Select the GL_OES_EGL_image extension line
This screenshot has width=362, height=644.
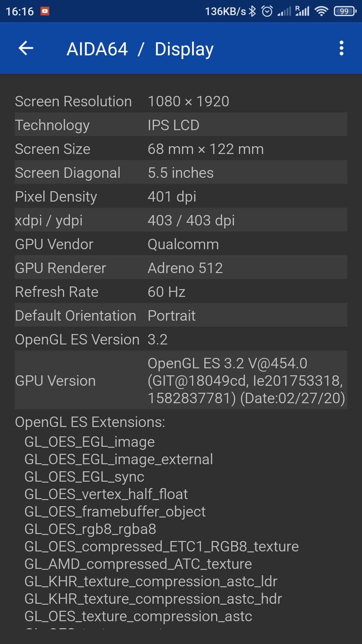click(89, 442)
